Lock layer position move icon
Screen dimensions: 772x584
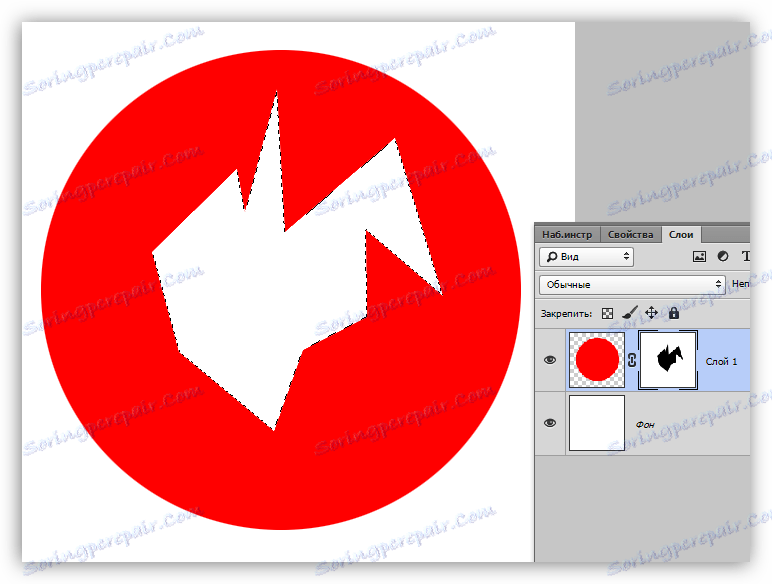651,313
